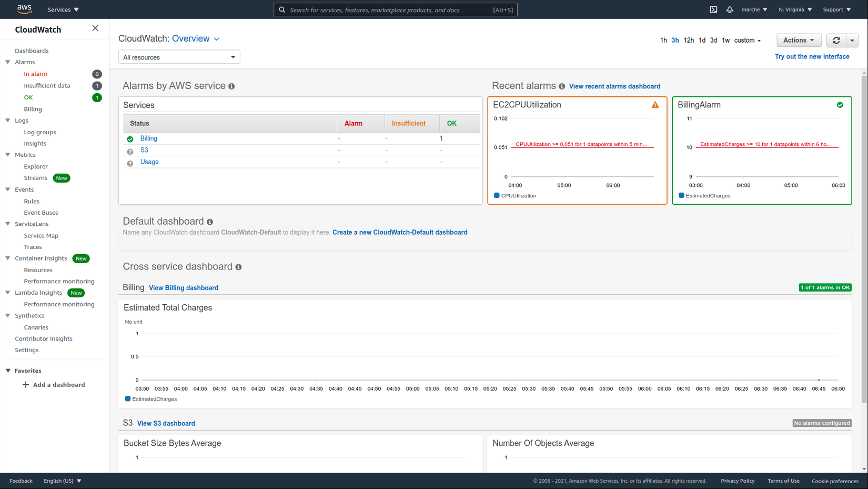The image size is (868, 489).
Task: Click info icon beside Default dashboard
Action: click(210, 222)
